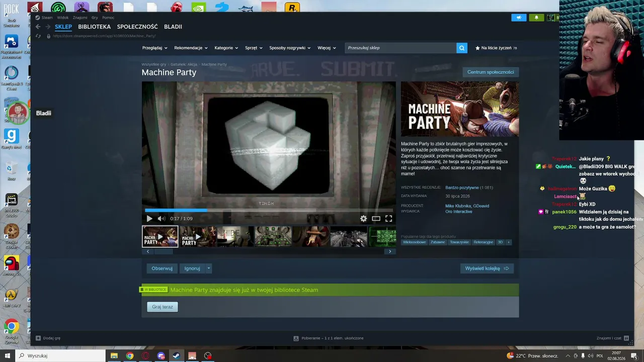This screenshot has height=362, width=644.
Task: Open the Wszystkie gry breadcrumb
Action: 154,64
